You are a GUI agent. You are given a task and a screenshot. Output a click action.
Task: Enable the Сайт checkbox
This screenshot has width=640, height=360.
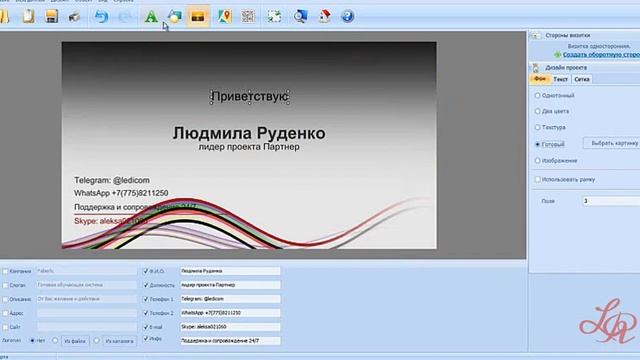click(x=5, y=327)
